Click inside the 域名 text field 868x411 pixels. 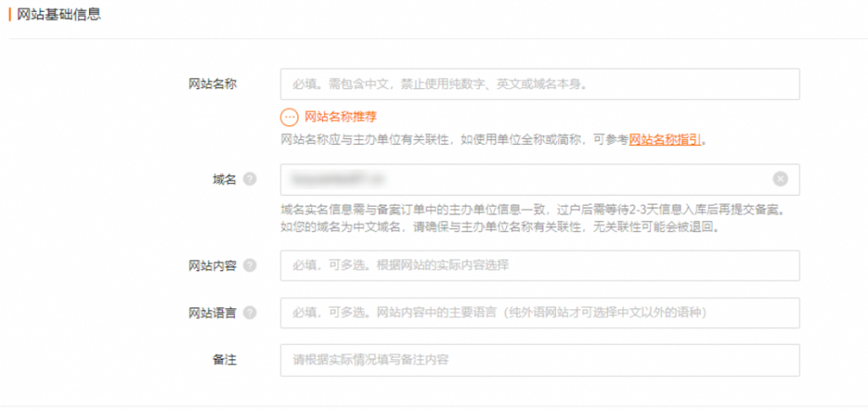coord(526,179)
